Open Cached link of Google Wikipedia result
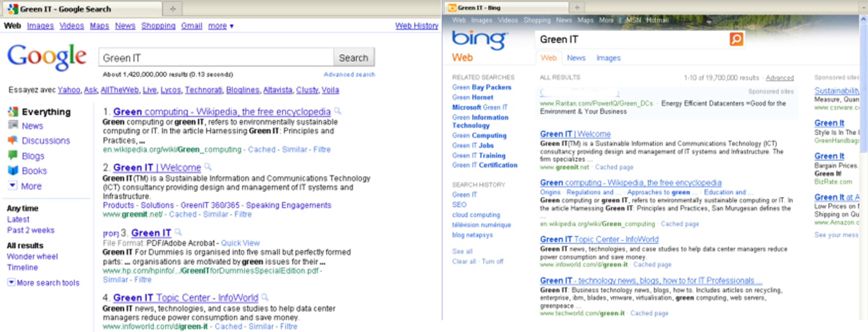This screenshot has height=332, width=868. click(262, 149)
